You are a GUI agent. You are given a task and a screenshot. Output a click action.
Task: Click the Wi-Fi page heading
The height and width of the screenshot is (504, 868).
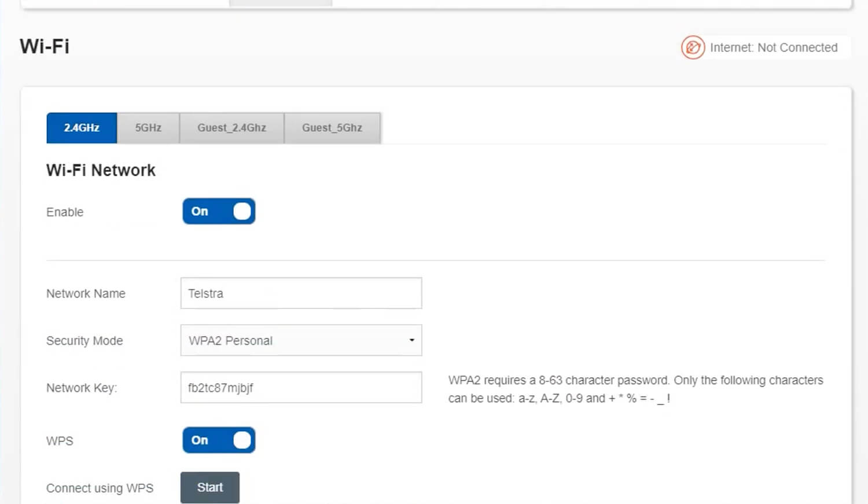45,46
